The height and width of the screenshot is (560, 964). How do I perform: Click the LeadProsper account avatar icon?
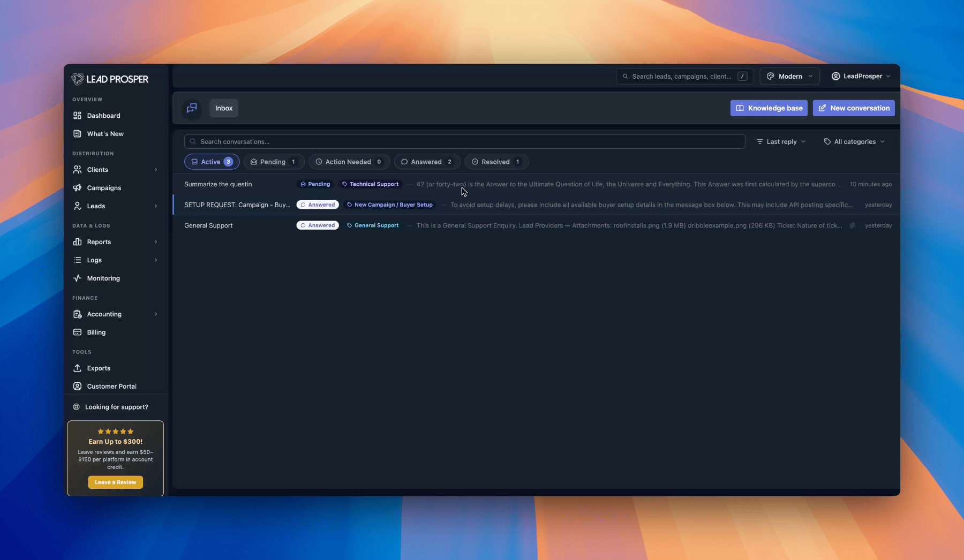point(835,77)
